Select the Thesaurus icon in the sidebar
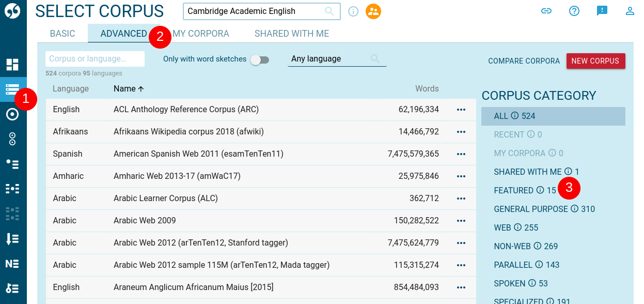 [x=12, y=139]
